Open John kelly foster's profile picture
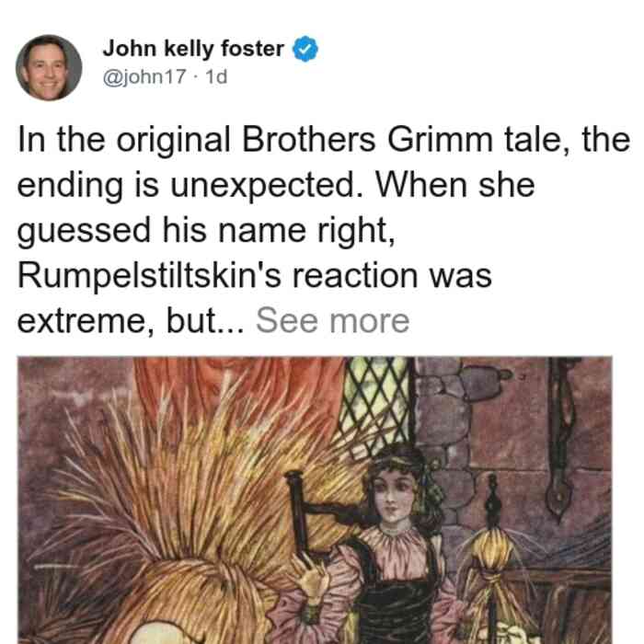 [x=49, y=68]
